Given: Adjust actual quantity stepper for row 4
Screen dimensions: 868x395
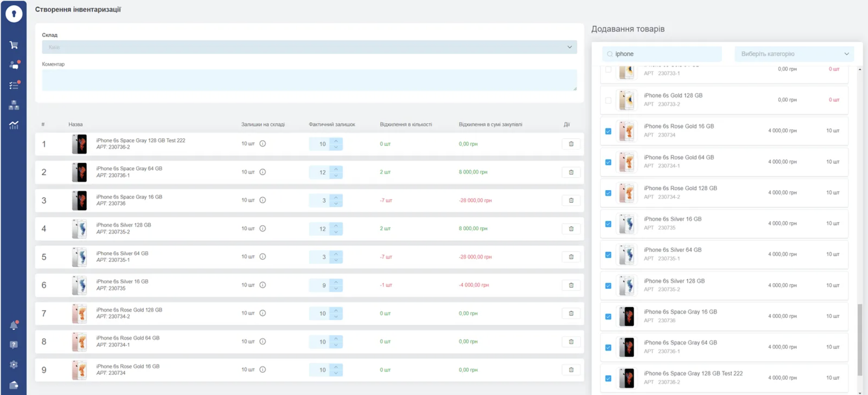Looking at the screenshot, I should (x=336, y=229).
